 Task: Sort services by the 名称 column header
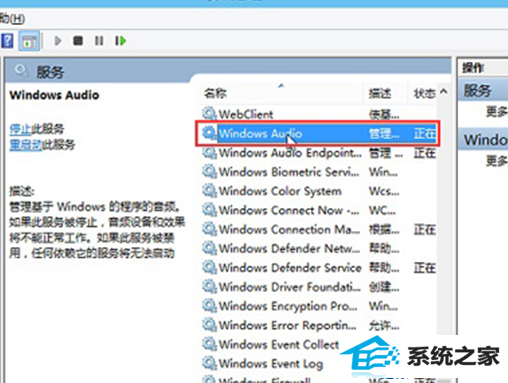tap(215, 93)
